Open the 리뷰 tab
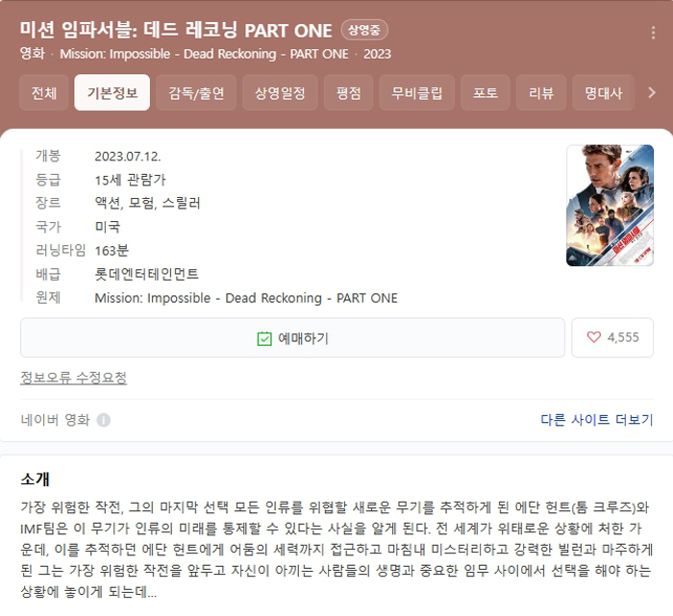Viewport: 673px width, 616px height. [540, 92]
